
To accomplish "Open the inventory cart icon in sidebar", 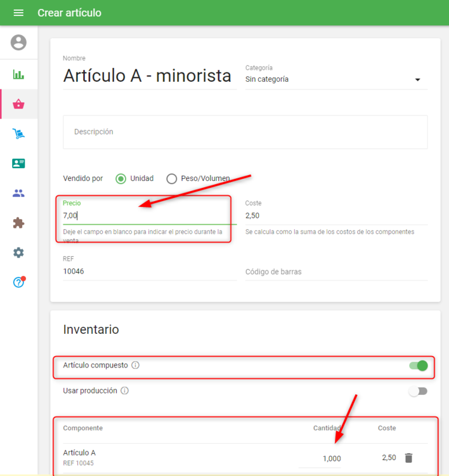I will (x=18, y=133).
